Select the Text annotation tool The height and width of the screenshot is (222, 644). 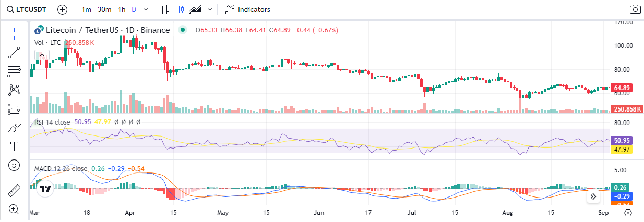click(x=14, y=146)
